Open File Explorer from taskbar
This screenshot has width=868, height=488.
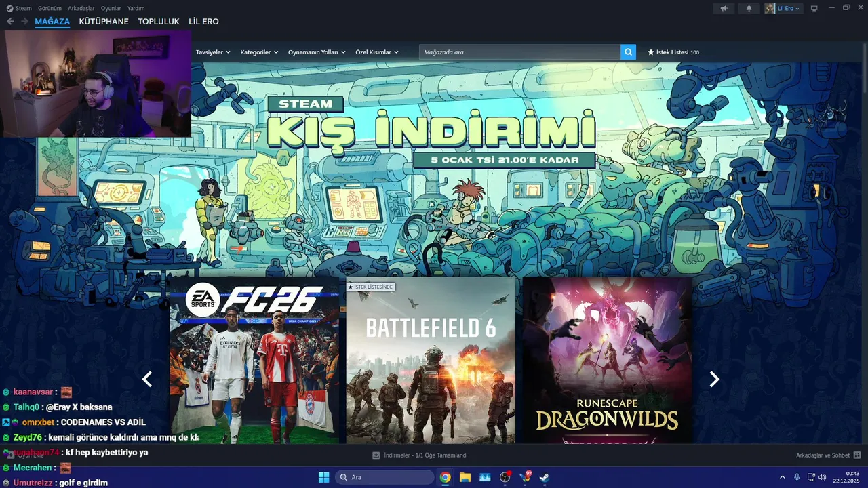click(x=465, y=477)
